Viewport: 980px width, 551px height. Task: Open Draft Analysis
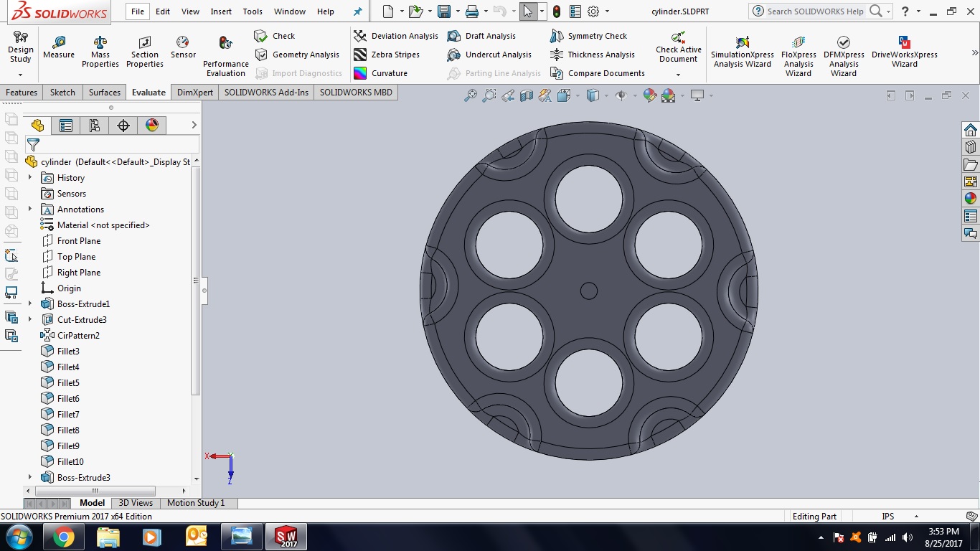(481, 36)
